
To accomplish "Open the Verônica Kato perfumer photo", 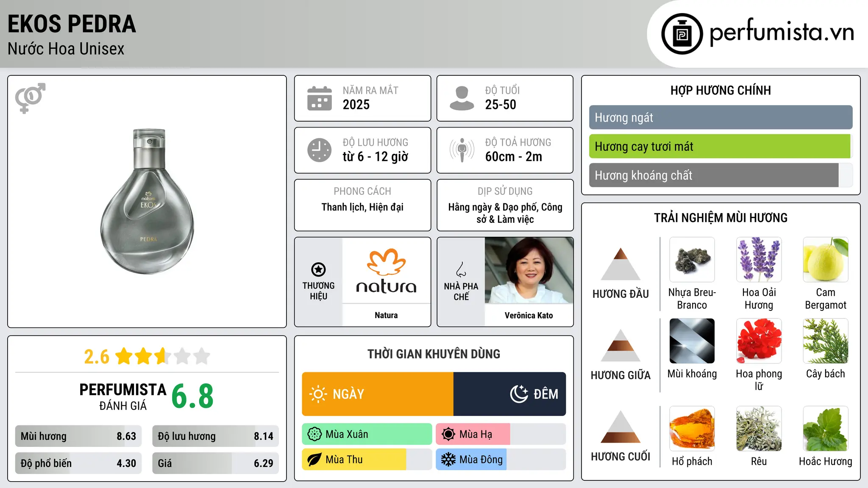I will (529, 270).
